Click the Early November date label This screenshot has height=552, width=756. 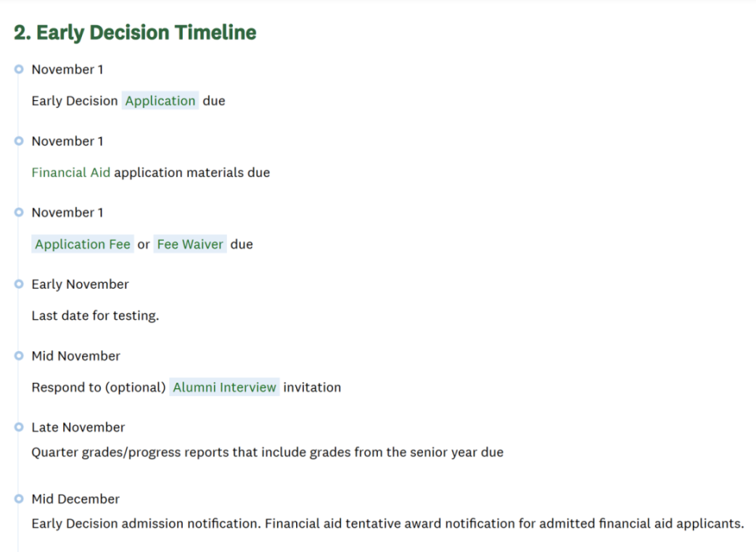click(x=80, y=284)
